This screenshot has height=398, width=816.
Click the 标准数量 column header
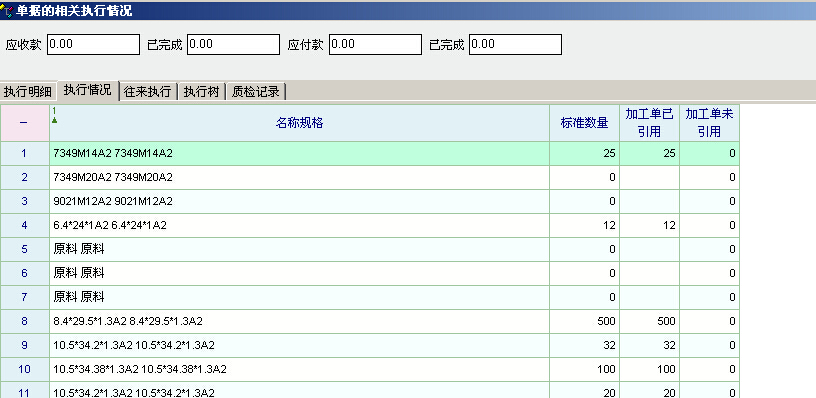click(584, 123)
